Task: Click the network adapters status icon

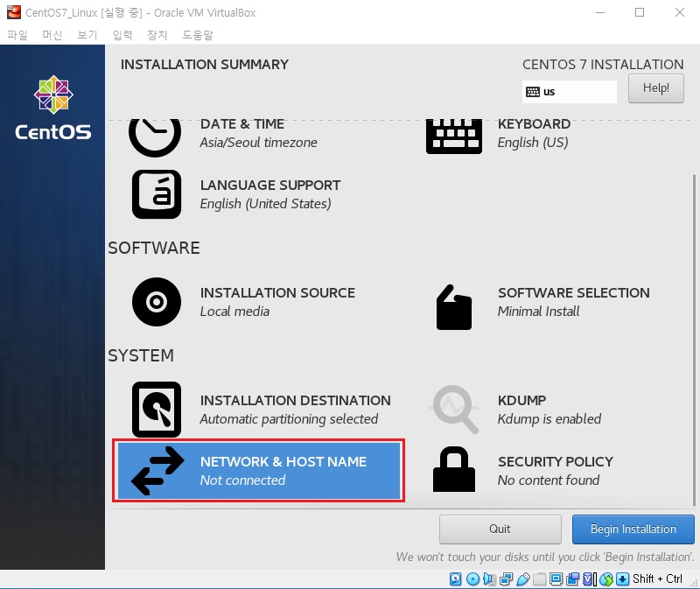Action: coord(507,579)
